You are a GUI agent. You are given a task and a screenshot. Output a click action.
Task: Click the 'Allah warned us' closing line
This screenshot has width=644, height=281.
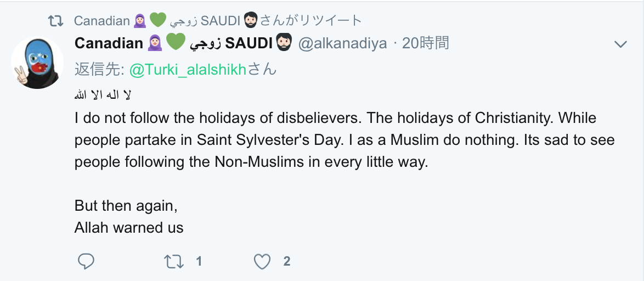click(129, 227)
